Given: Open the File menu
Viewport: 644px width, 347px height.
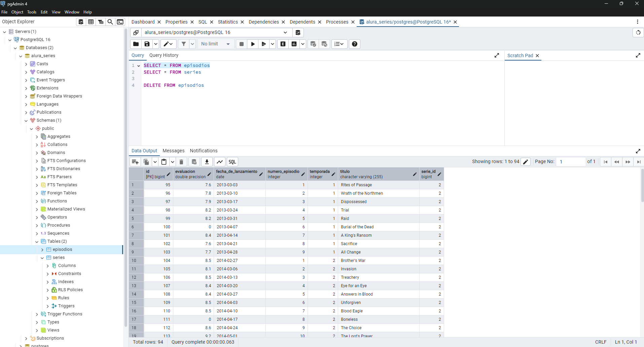Looking at the screenshot, I should pyautogui.click(x=4, y=12).
